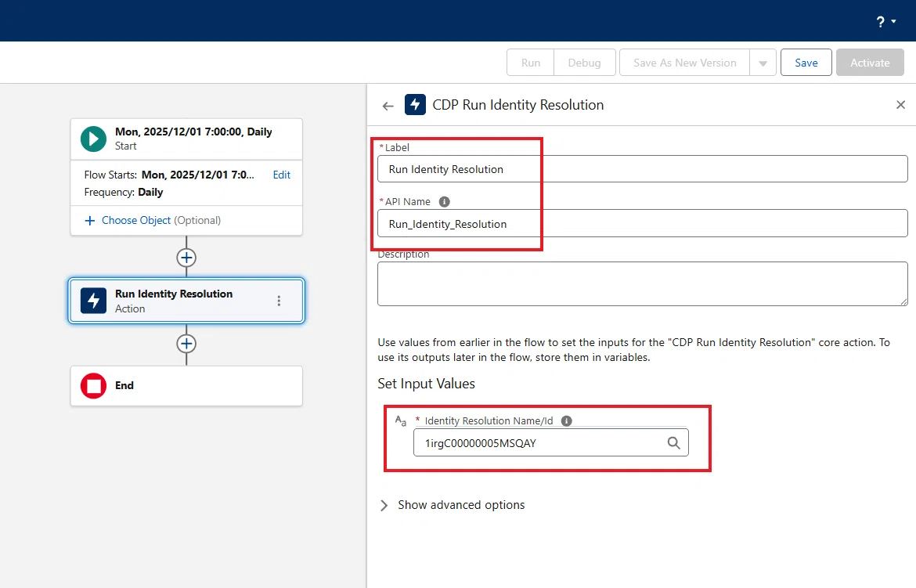Screen dimensions: 916x588
Task: Click the panel title CDP Run Identity Resolution
Action: [518, 105]
